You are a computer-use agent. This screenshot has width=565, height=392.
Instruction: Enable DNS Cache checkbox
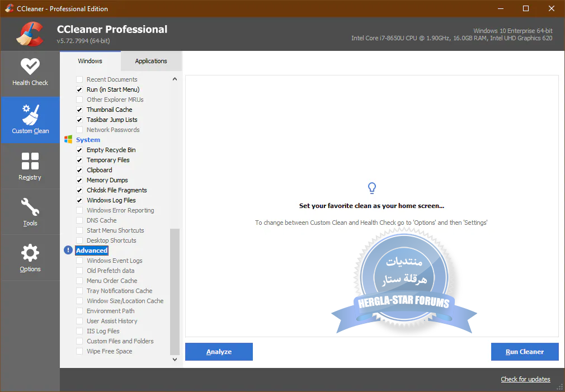click(x=79, y=220)
